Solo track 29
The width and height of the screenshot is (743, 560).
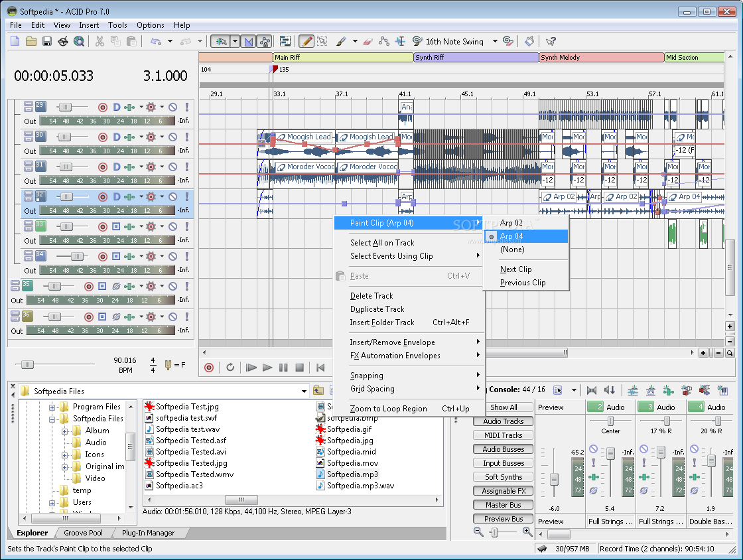click(x=186, y=107)
